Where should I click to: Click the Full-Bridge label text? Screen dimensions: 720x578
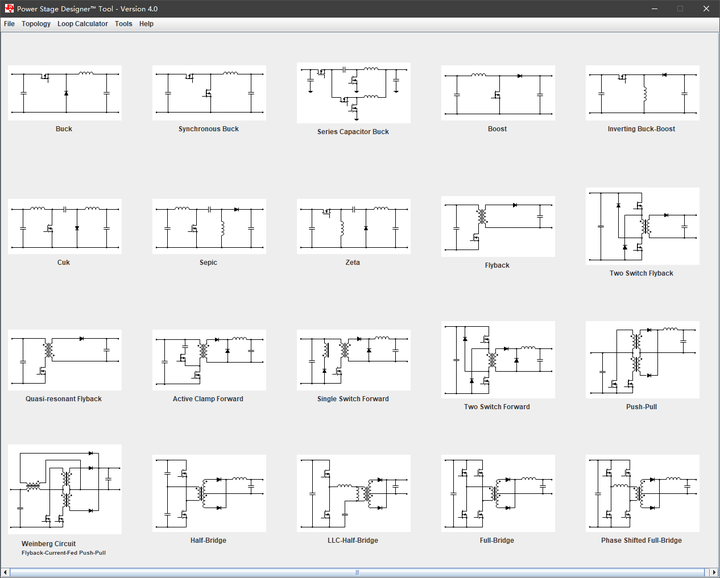[x=497, y=540]
